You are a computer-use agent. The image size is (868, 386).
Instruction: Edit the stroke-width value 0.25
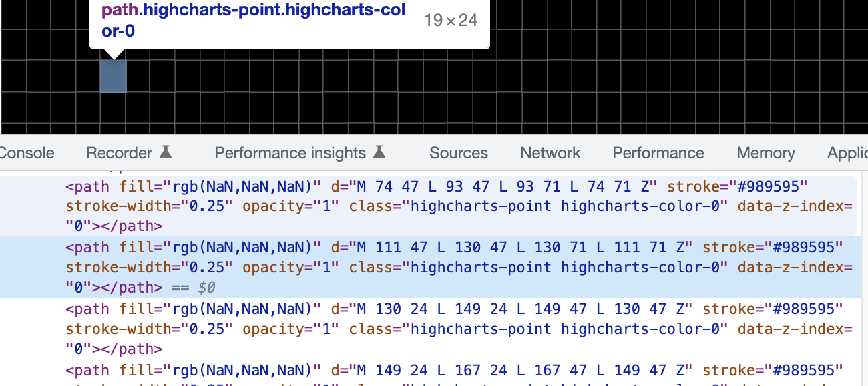(207, 267)
